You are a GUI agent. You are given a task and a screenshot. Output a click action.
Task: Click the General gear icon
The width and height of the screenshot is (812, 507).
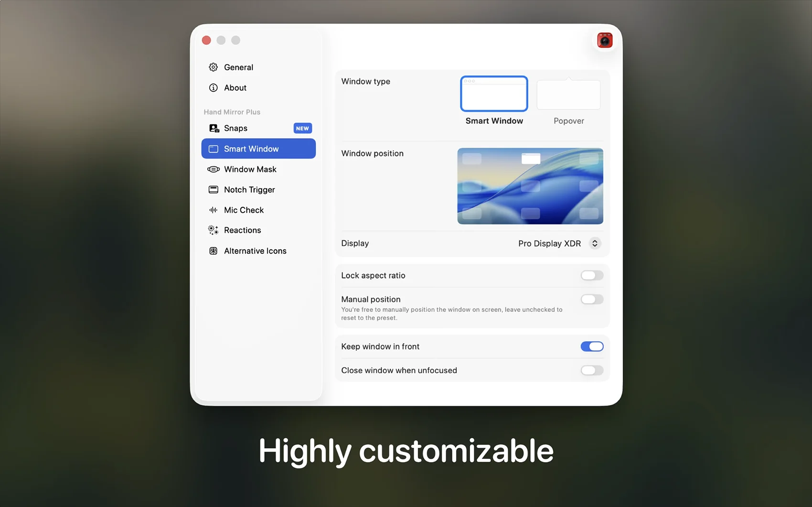point(213,67)
